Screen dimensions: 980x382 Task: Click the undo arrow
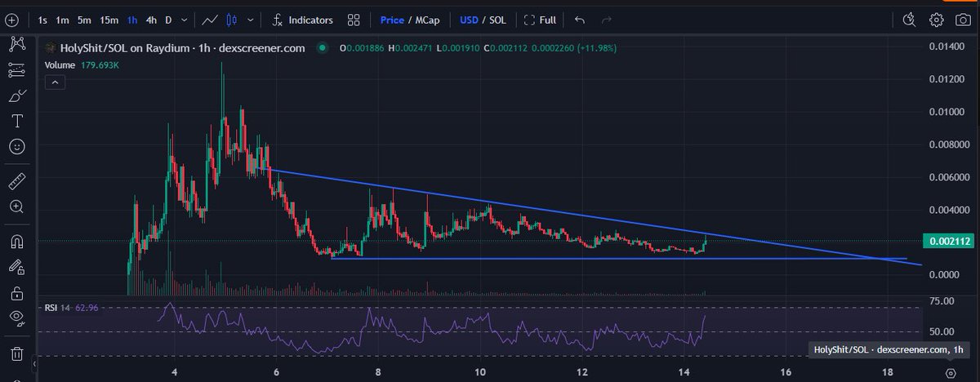[580, 19]
